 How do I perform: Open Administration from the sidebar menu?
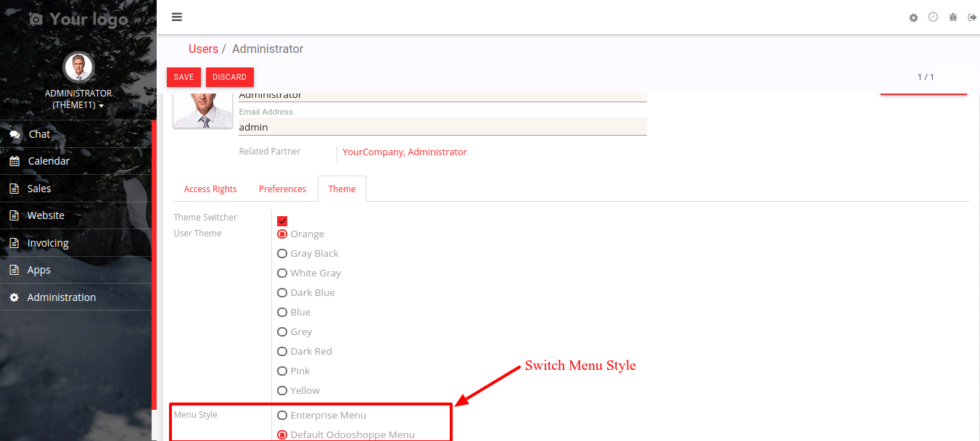tap(76, 297)
